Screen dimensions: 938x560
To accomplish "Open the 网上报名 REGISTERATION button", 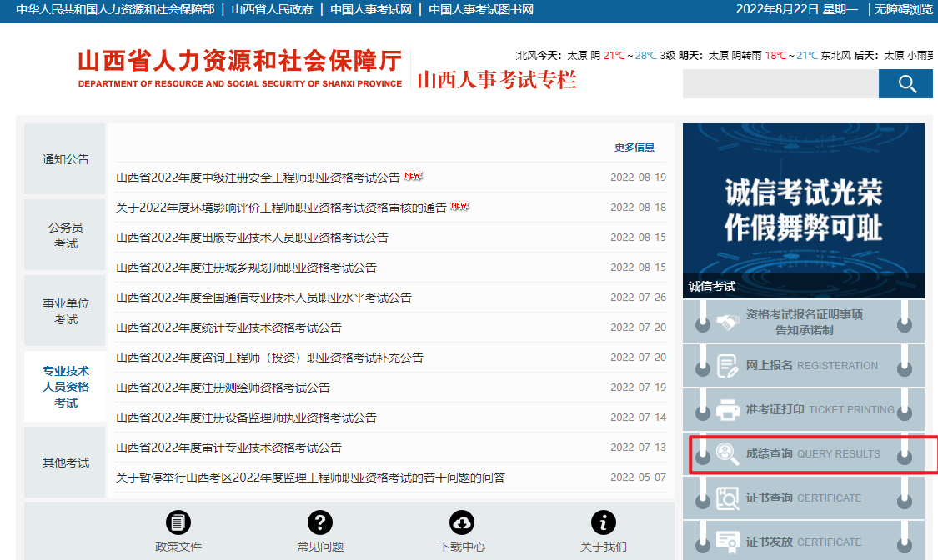I will 804,366.
